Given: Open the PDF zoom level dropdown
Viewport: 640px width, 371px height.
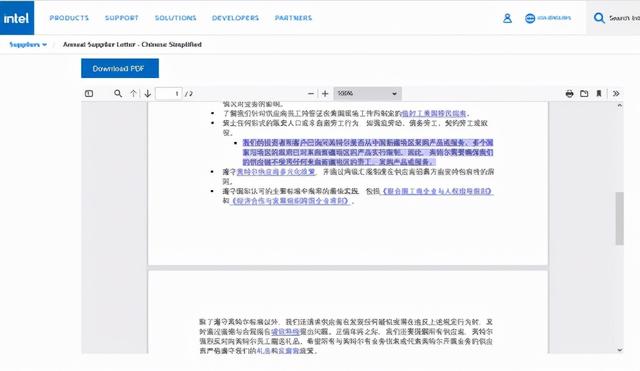Looking at the screenshot, I should pyautogui.click(x=367, y=93).
